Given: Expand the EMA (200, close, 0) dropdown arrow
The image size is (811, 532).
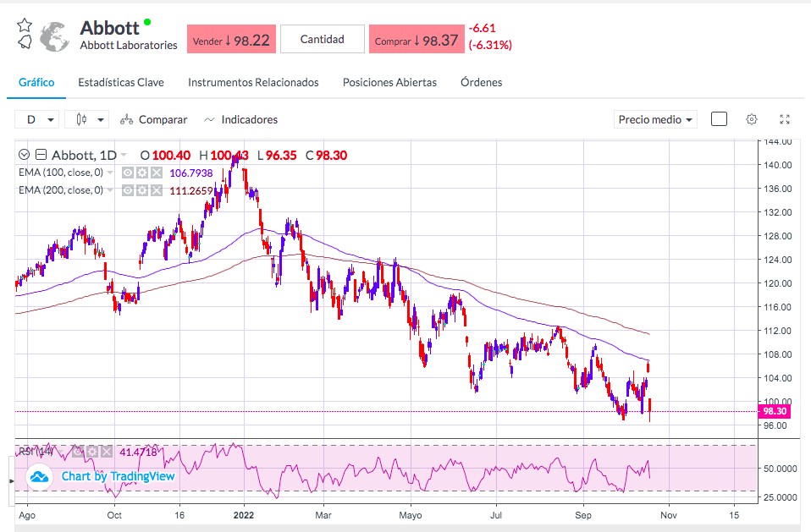Looking at the screenshot, I should (110, 190).
